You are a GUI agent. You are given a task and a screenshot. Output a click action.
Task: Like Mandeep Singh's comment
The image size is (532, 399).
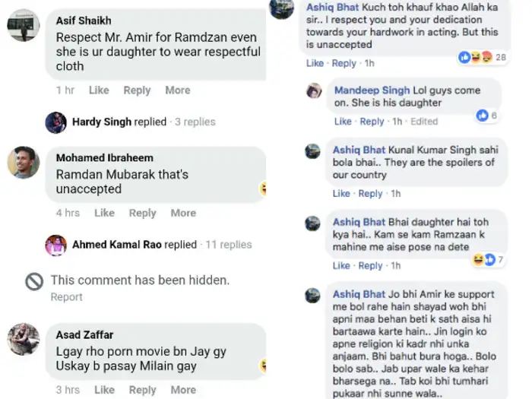coord(343,122)
